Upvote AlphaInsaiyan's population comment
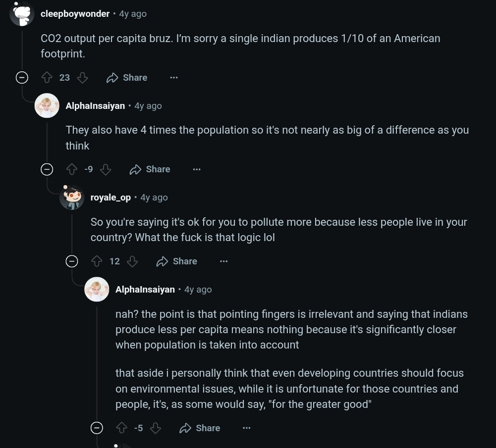 72,169
